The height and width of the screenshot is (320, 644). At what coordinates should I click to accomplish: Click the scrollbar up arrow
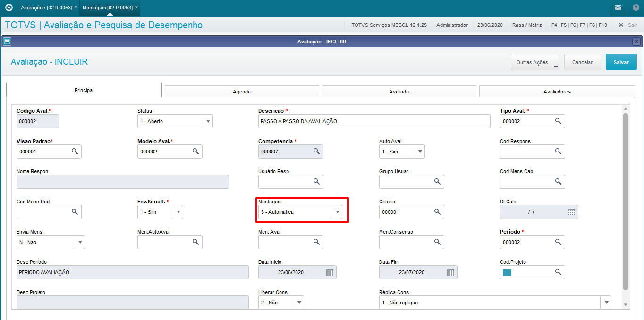[626, 109]
